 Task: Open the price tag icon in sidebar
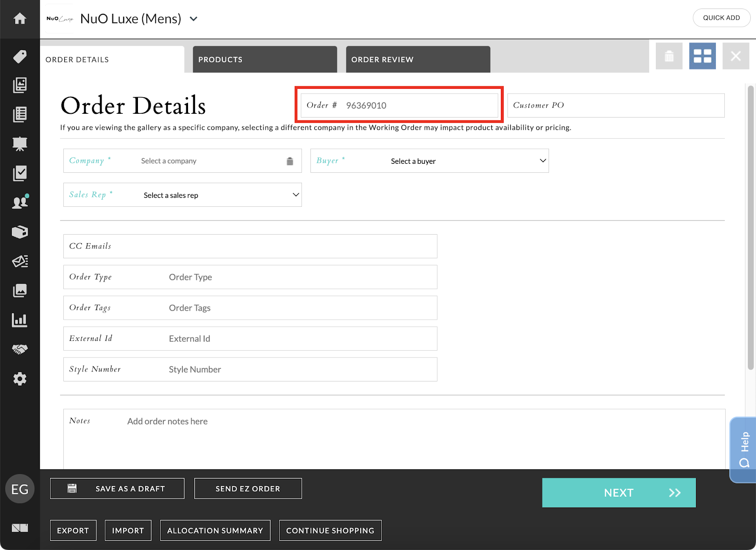click(x=20, y=57)
